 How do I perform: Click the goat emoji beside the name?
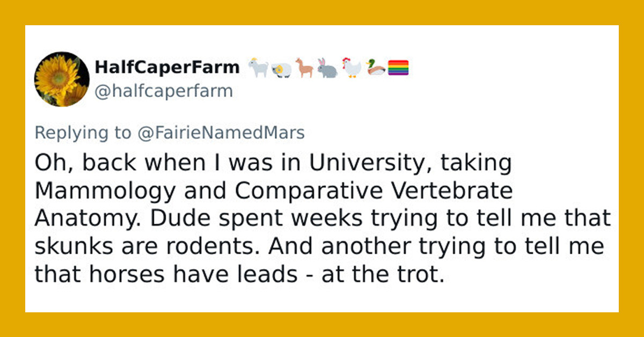(258, 68)
